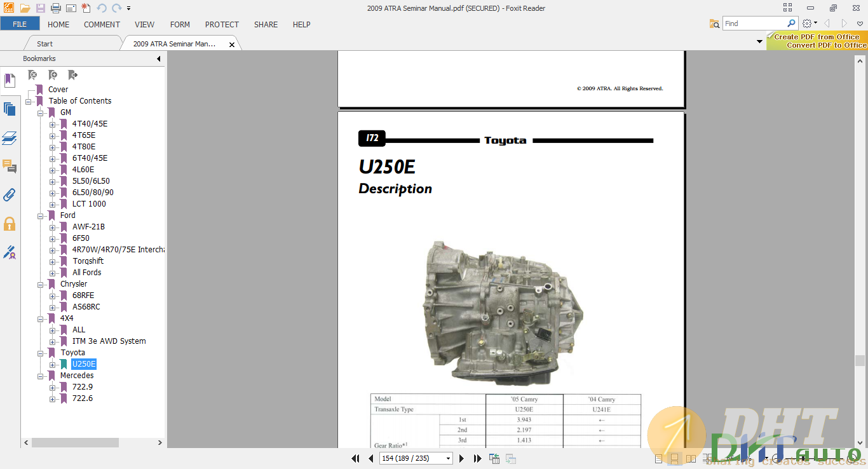868x469 pixels.
Task: Click the Print icon in the top toolbar
Action: [56, 8]
